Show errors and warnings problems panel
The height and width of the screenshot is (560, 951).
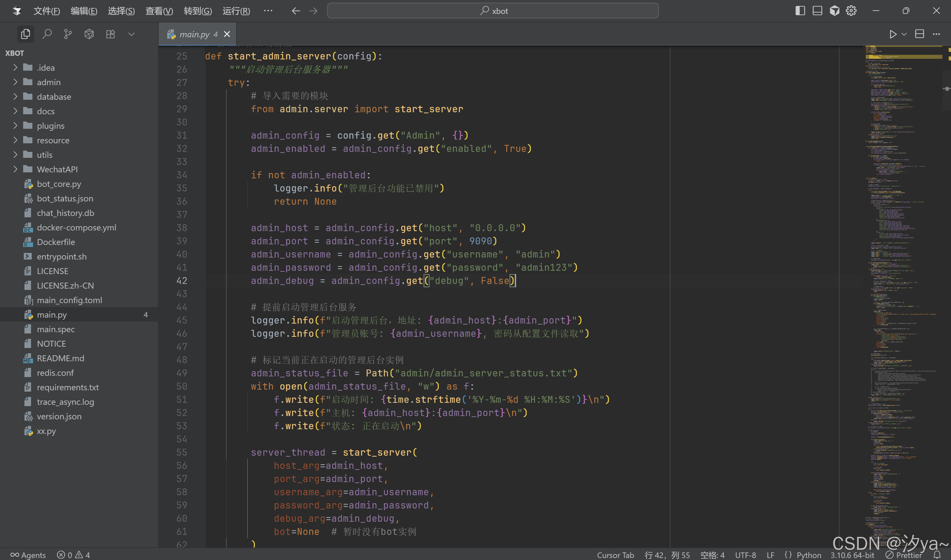[x=73, y=555]
